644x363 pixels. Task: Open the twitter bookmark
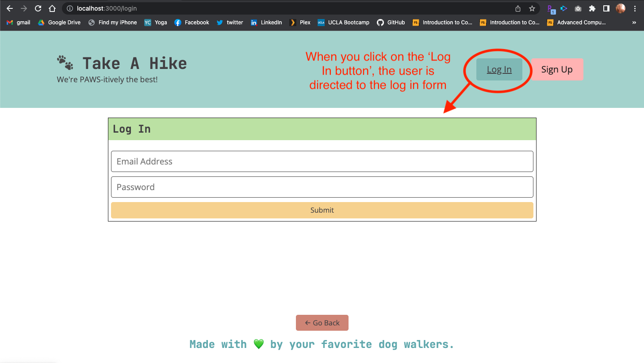230,23
